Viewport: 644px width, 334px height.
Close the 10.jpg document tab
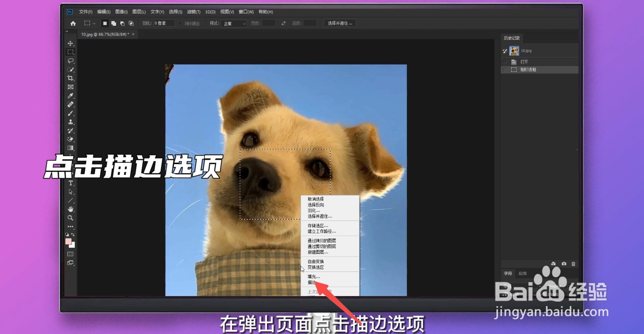coord(133,34)
